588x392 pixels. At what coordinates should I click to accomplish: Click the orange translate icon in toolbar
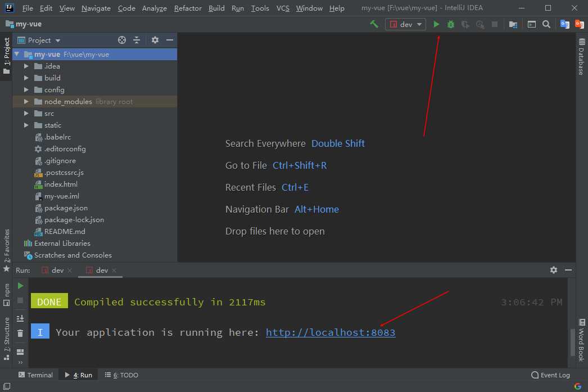580,24
